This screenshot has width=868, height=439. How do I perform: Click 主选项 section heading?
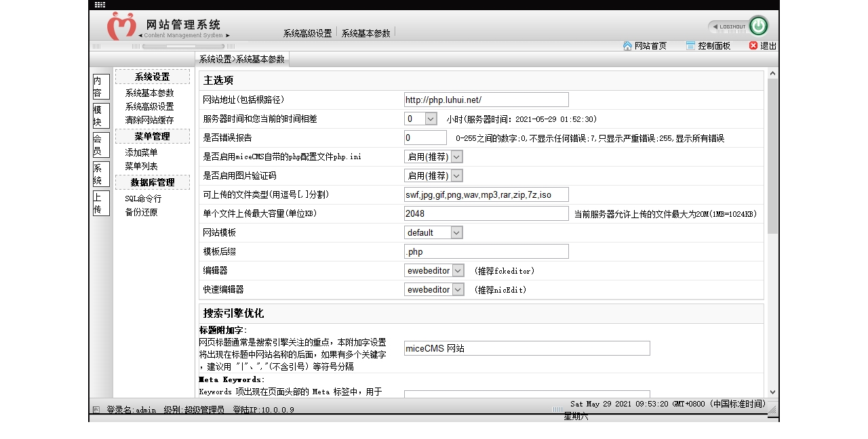click(218, 80)
